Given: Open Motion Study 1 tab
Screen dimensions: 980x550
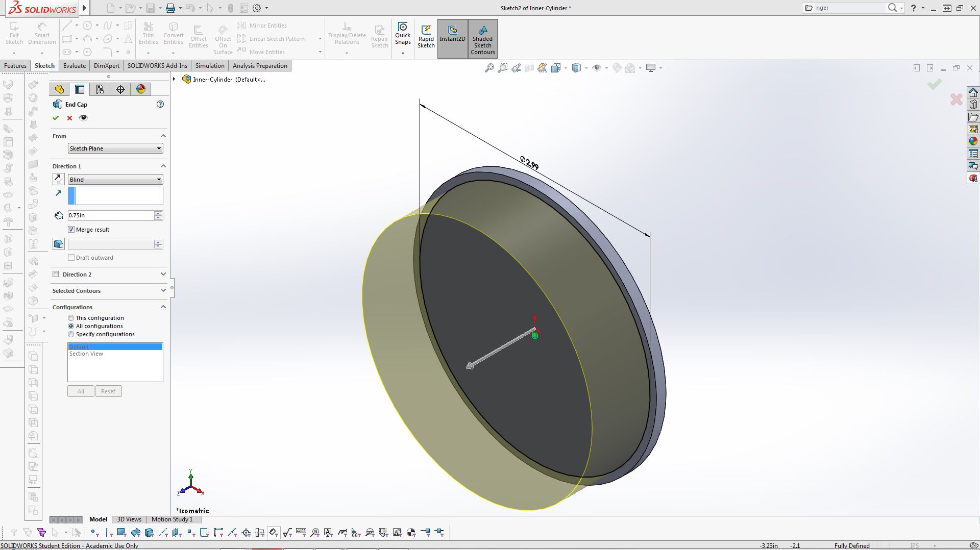Looking at the screenshot, I should [172, 519].
